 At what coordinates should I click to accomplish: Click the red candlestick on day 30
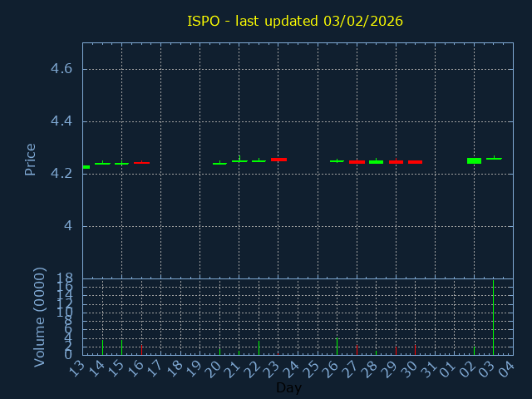tap(415, 162)
